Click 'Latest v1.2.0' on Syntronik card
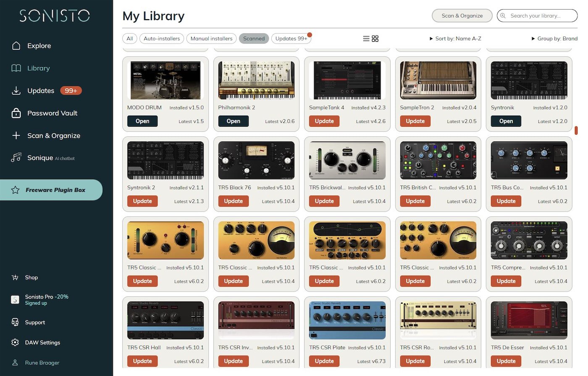 click(553, 121)
